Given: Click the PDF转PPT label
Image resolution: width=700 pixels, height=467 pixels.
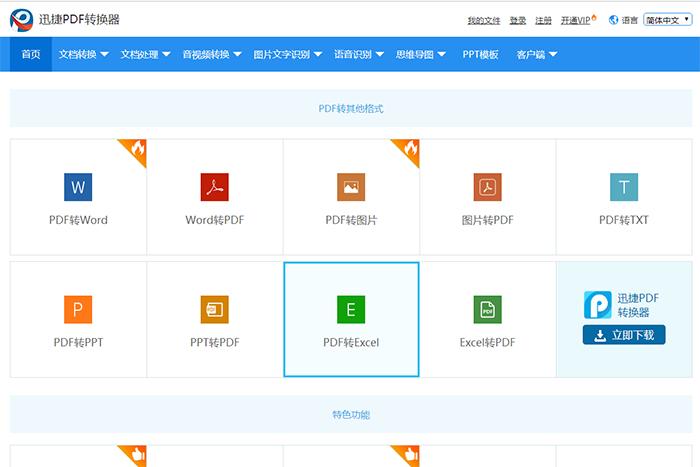Looking at the screenshot, I should pyautogui.click(x=78, y=342).
